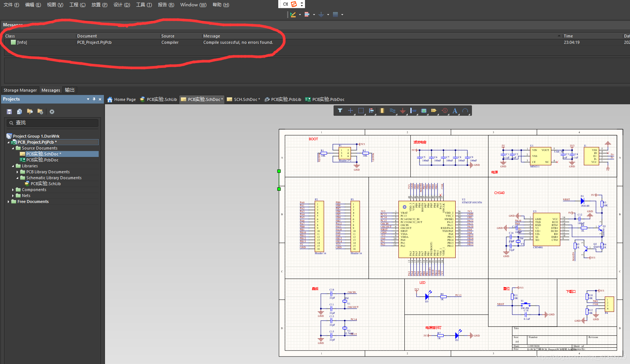The image size is (630, 364).
Task: Open grids dropdown arrow
Action: coord(342,15)
